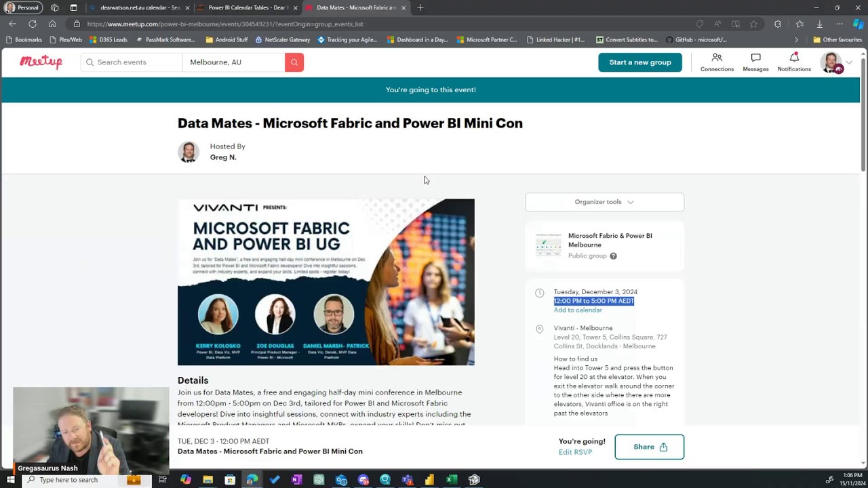Click the Read aloud icon in address bar
Image resolution: width=868 pixels, height=488 pixels.
[x=717, y=24]
